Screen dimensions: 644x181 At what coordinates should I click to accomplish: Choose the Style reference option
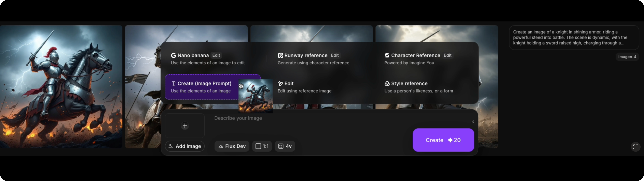pyautogui.click(x=418, y=87)
